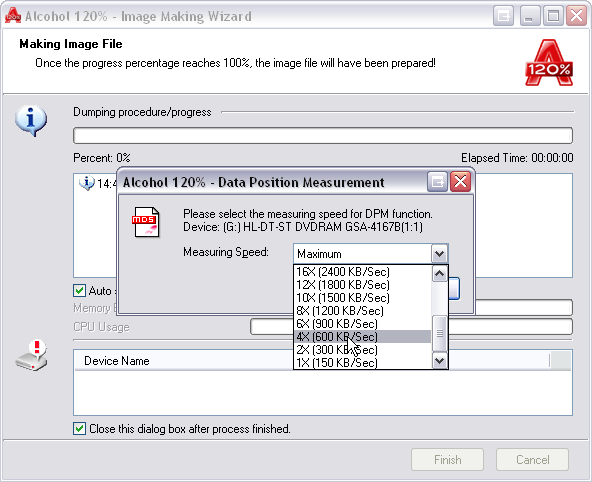Click the speed list scrollbar thumb
592x482 pixels.
point(439,333)
